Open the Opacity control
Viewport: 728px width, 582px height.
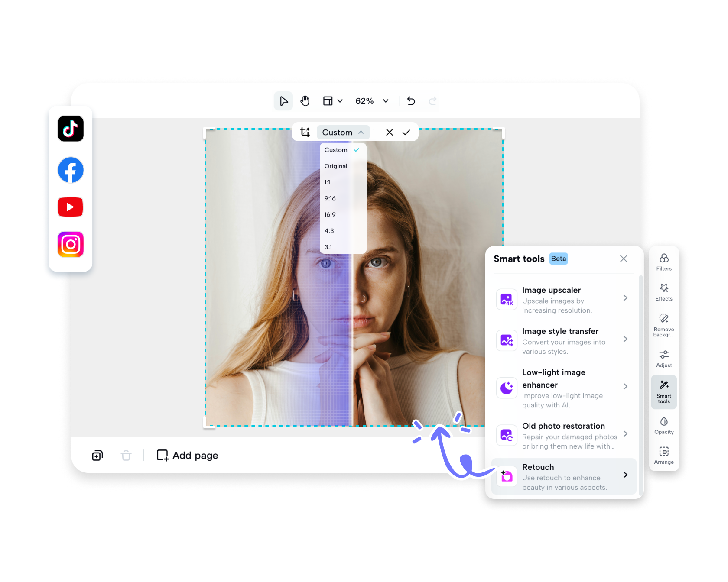[663, 425]
